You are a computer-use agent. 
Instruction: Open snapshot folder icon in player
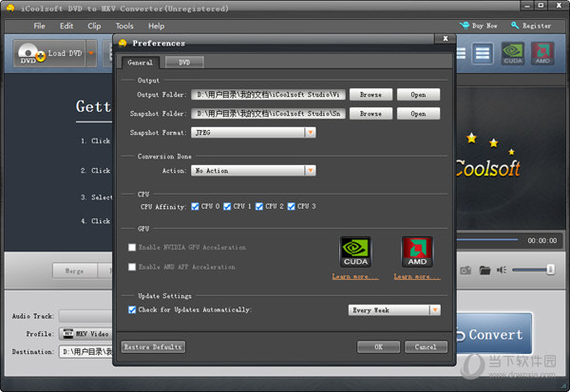coord(484,270)
